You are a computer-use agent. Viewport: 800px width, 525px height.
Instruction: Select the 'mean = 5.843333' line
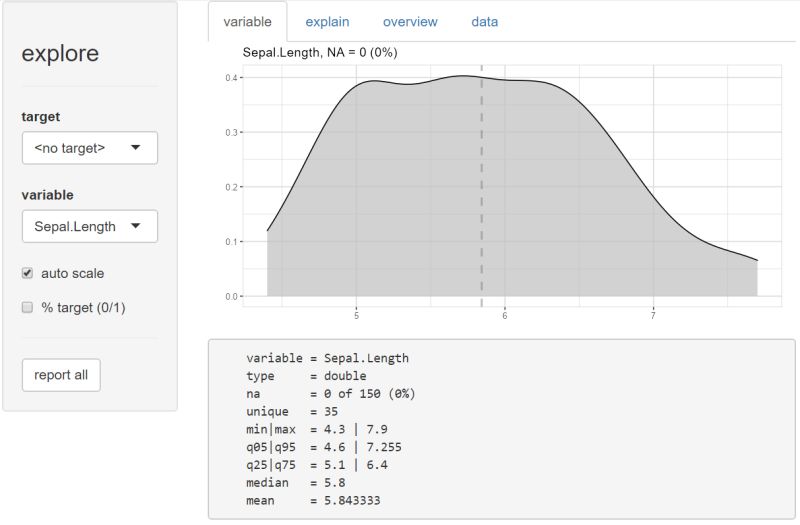[x=313, y=501]
